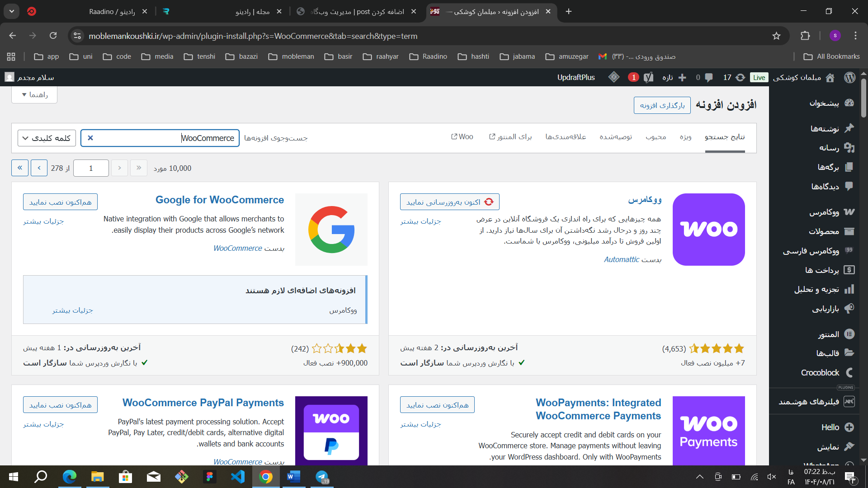
Task: Switch to the محبوب plugins tab
Action: point(656,136)
